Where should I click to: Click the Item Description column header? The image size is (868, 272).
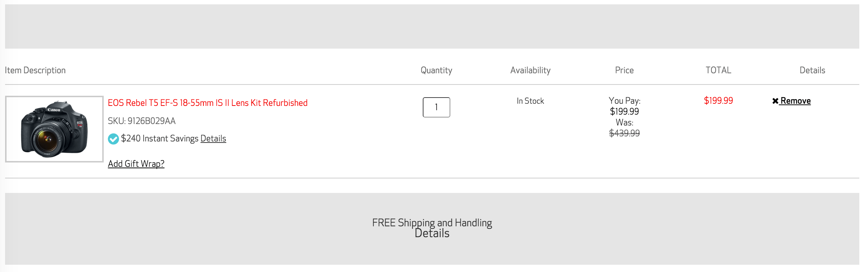35,70
